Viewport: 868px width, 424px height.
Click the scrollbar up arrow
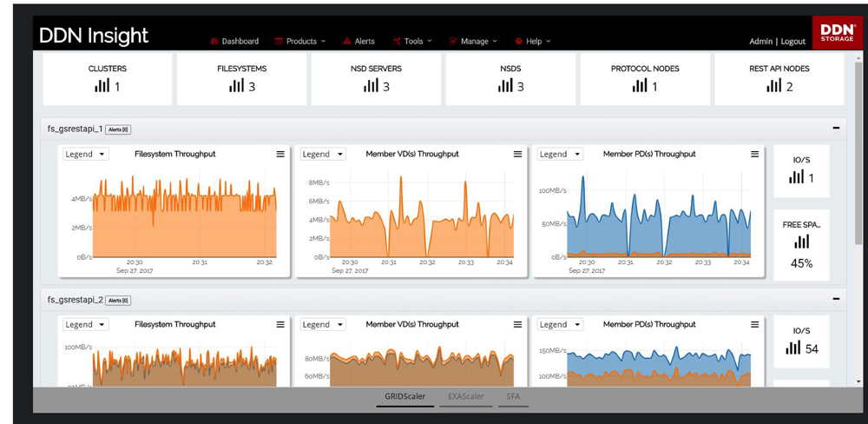[x=858, y=57]
